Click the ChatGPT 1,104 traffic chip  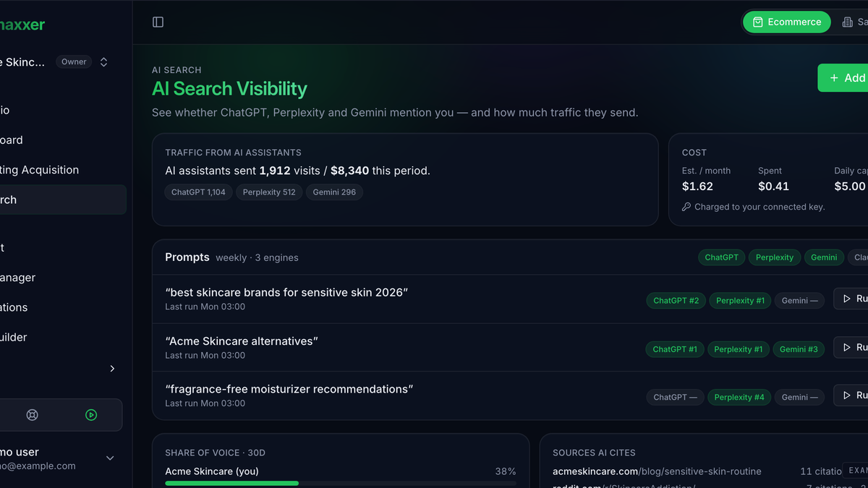click(x=198, y=192)
